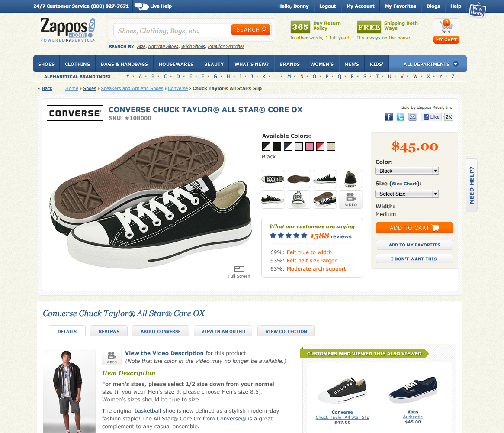Open the Select Size dropdown
The width and height of the screenshot is (504, 433).
coord(407,194)
